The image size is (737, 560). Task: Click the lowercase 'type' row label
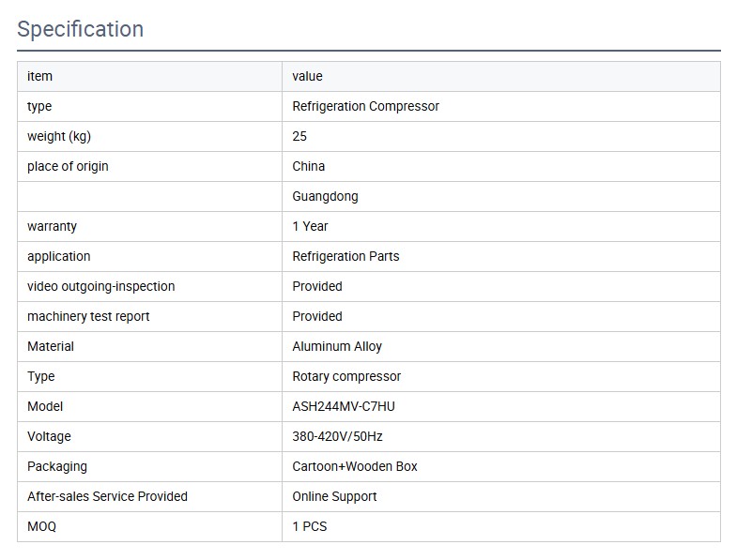(x=39, y=107)
